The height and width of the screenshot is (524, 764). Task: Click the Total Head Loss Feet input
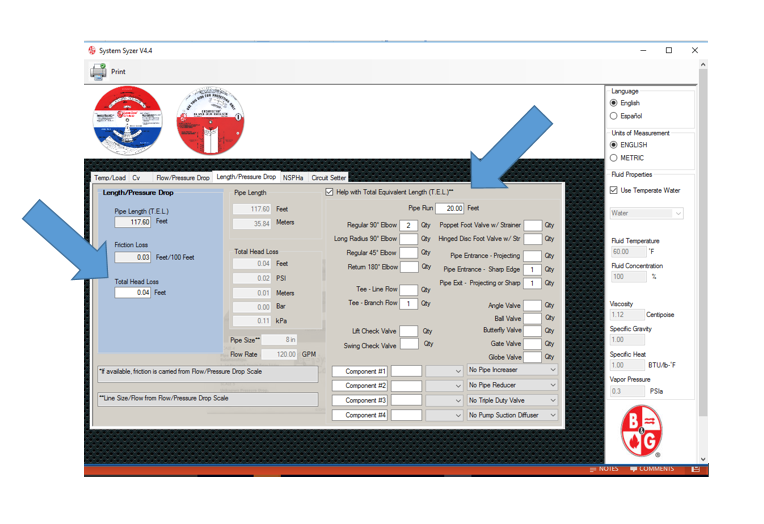pos(133,292)
